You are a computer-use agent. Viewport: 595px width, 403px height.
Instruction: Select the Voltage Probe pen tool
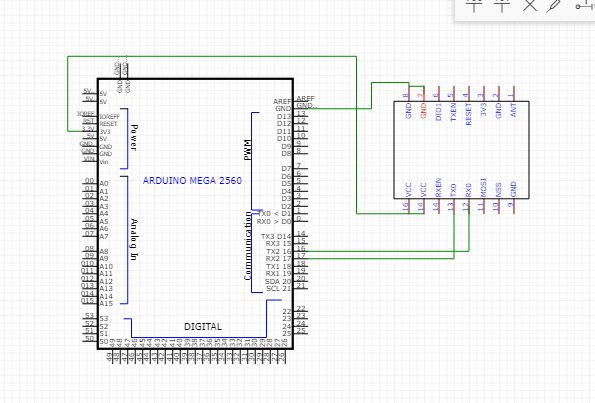(554, 6)
